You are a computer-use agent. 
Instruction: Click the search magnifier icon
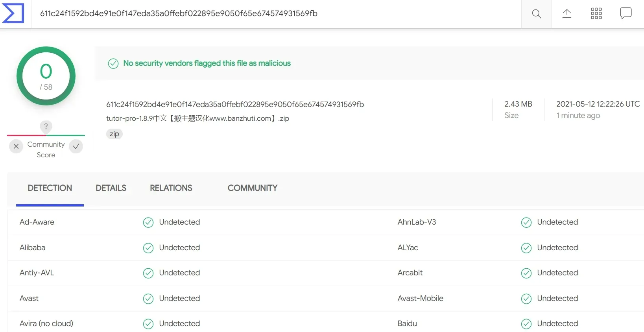[536, 14]
